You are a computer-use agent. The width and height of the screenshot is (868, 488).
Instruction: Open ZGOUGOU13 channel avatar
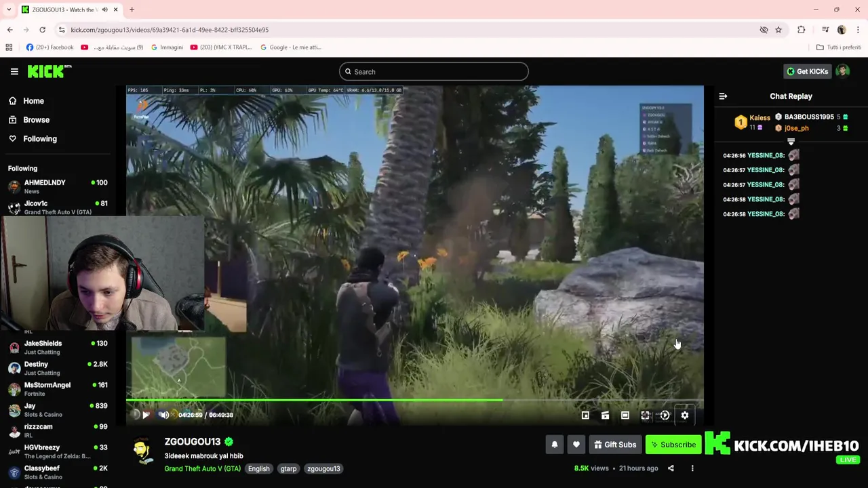point(142,451)
